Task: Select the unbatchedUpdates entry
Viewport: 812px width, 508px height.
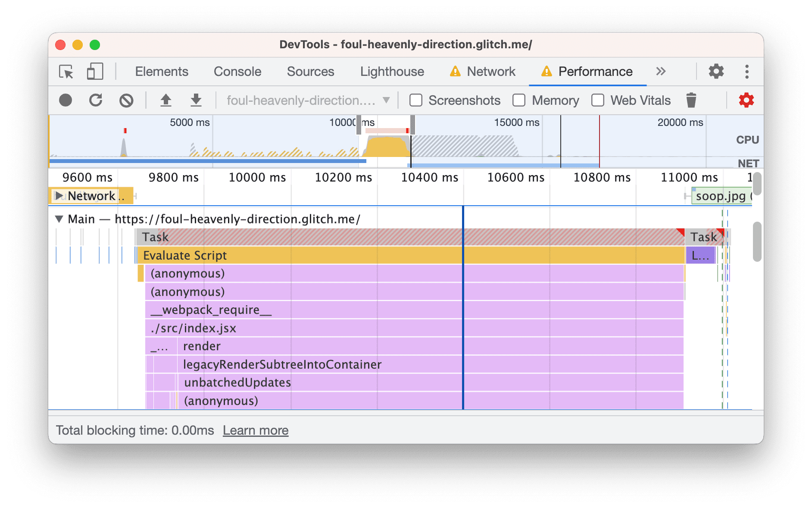Action: tap(431, 383)
